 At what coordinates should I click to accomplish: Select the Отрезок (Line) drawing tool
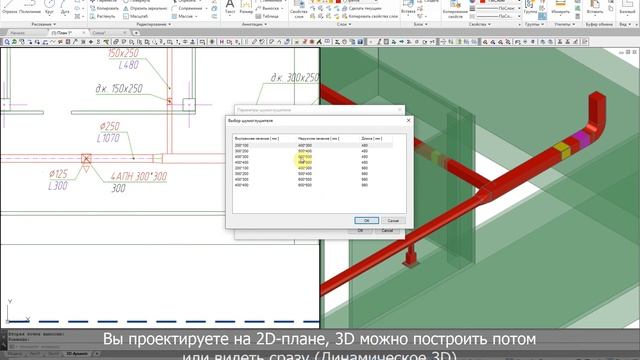pos(9,8)
